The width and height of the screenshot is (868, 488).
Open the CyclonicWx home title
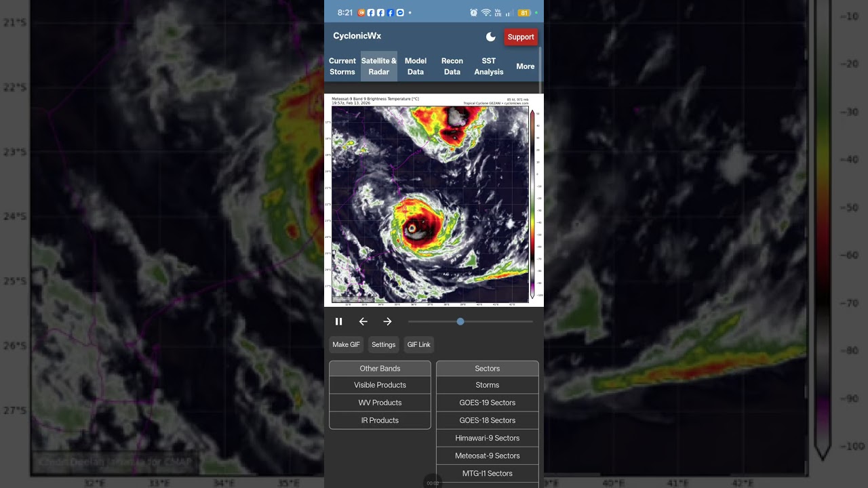357,36
